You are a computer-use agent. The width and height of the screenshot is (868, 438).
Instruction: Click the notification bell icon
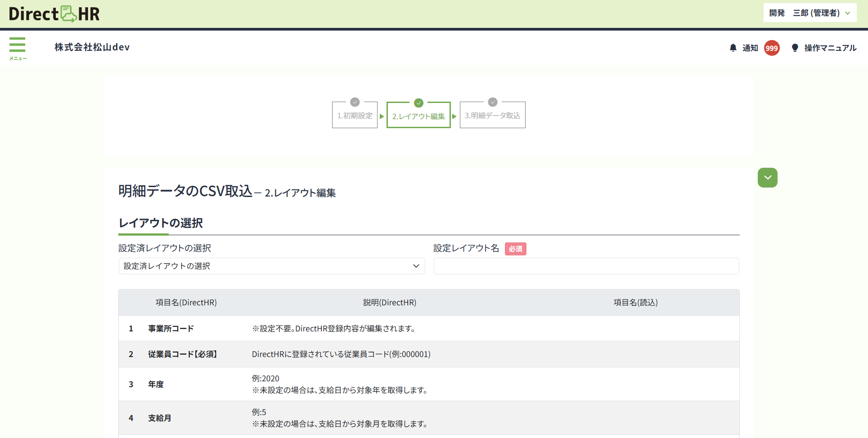pyautogui.click(x=733, y=48)
